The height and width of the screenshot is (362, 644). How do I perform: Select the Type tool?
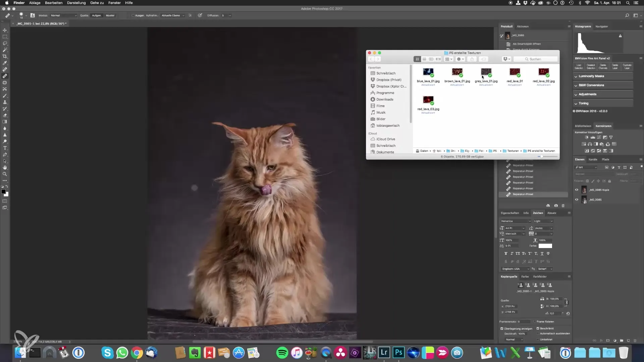coord(5,148)
